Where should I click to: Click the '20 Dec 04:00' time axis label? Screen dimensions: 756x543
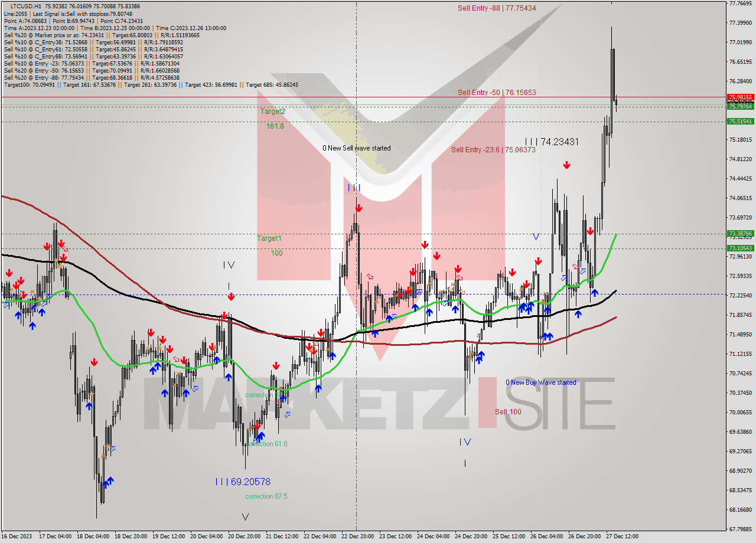(207, 537)
